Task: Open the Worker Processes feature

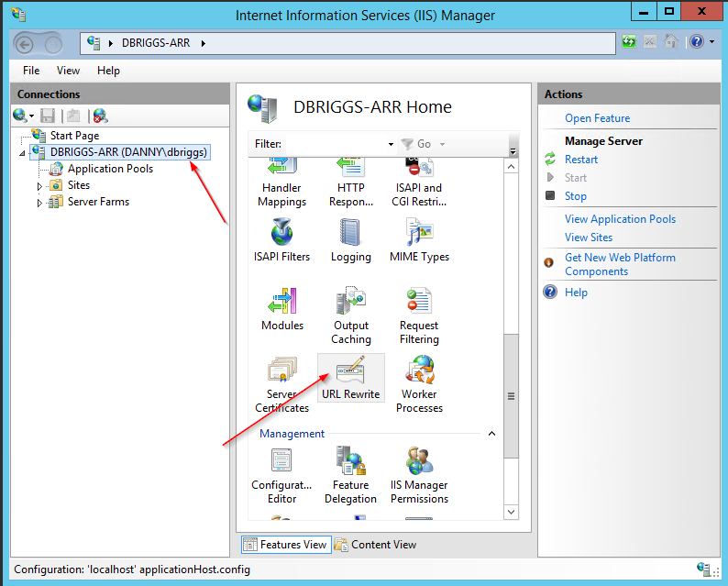Action: (x=419, y=384)
